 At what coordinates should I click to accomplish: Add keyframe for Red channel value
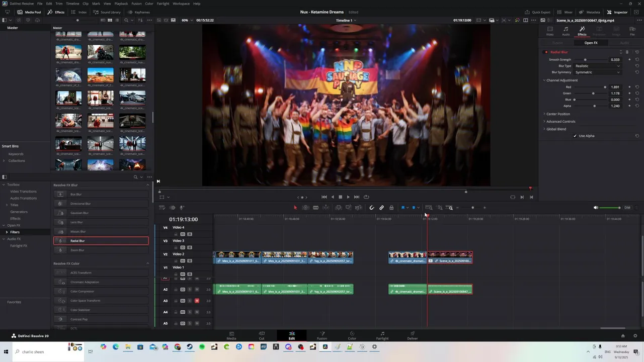[629, 87]
